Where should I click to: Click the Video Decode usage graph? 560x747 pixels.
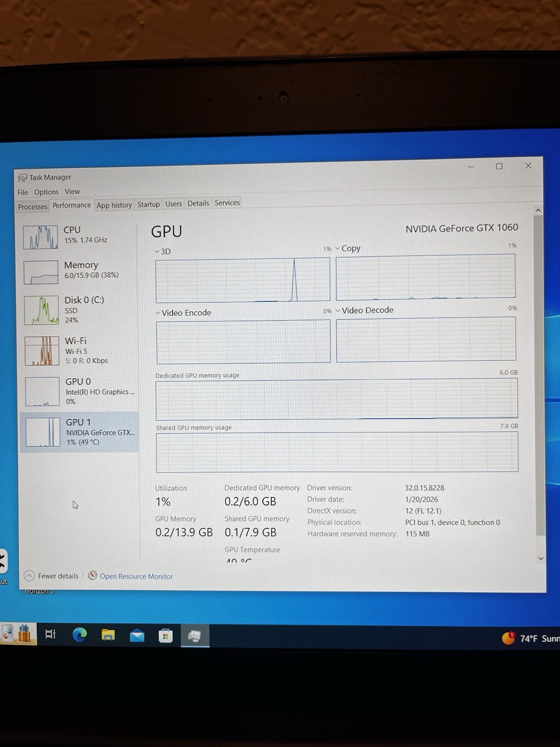pyautogui.click(x=426, y=339)
